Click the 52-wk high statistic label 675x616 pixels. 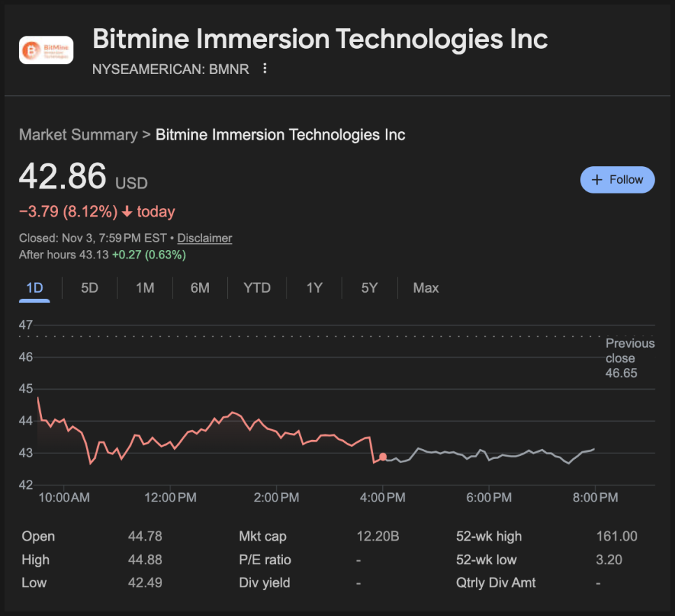point(488,536)
